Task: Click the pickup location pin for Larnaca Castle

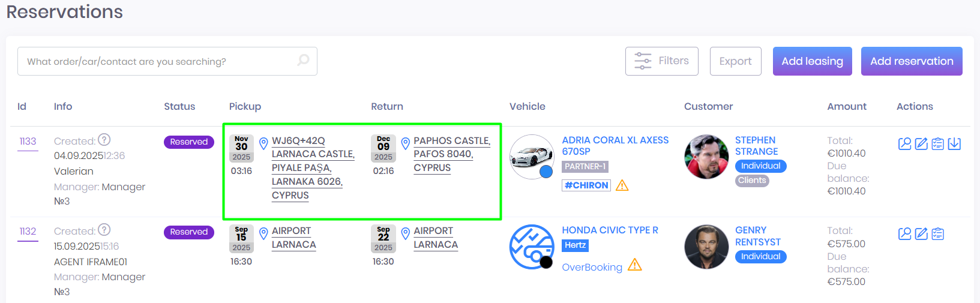Action: click(x=263, y=143)
